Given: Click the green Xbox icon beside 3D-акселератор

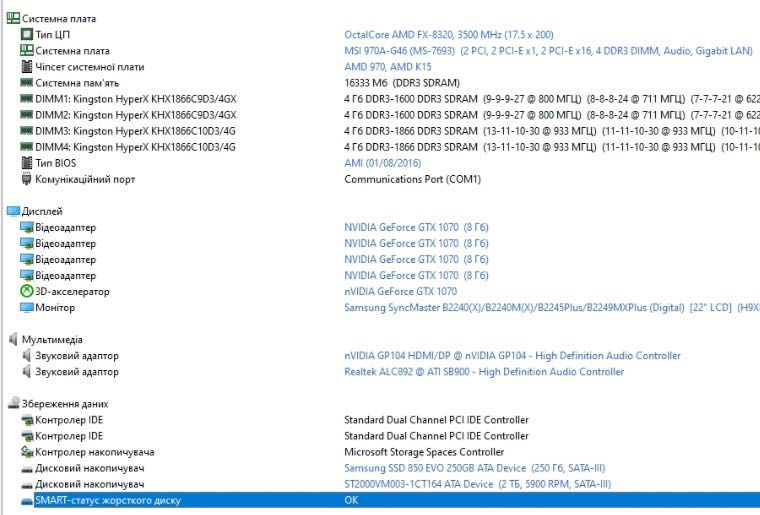Looking at the screenshot, I should [27, 291].
